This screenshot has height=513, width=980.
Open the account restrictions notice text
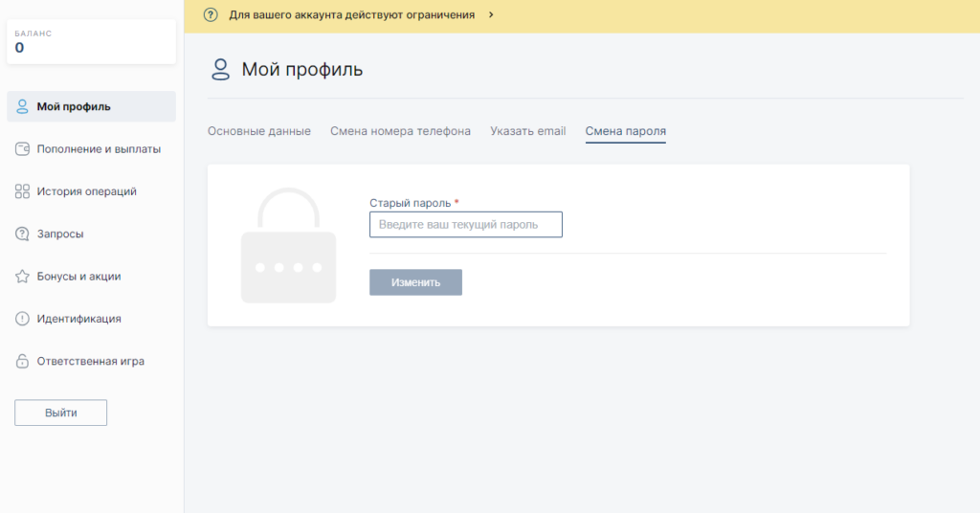[x=352, y=14]
